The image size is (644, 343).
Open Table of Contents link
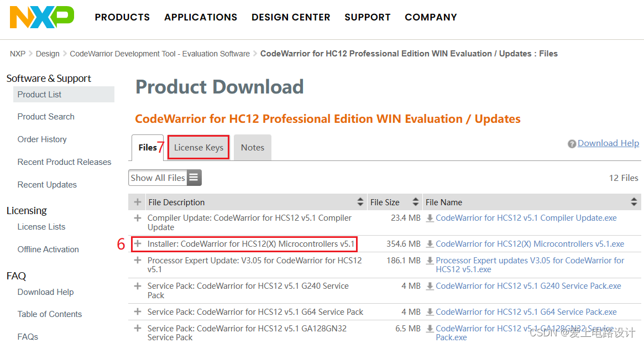[50, 314]
